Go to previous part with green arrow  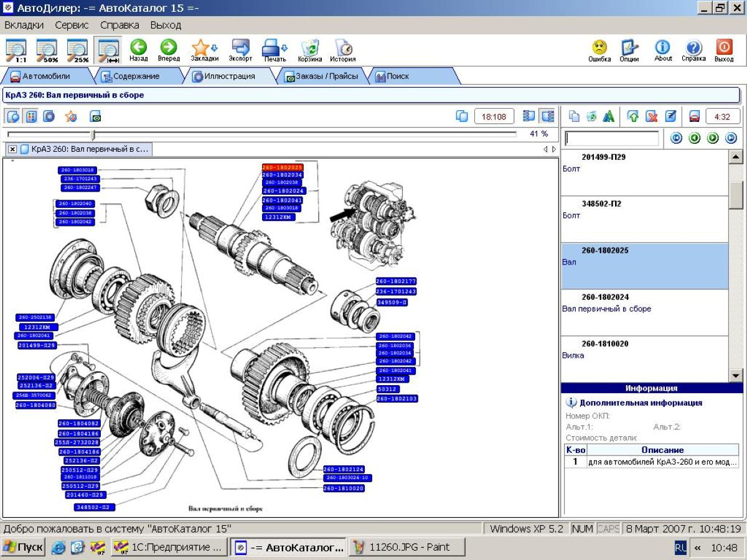(695, 138)
